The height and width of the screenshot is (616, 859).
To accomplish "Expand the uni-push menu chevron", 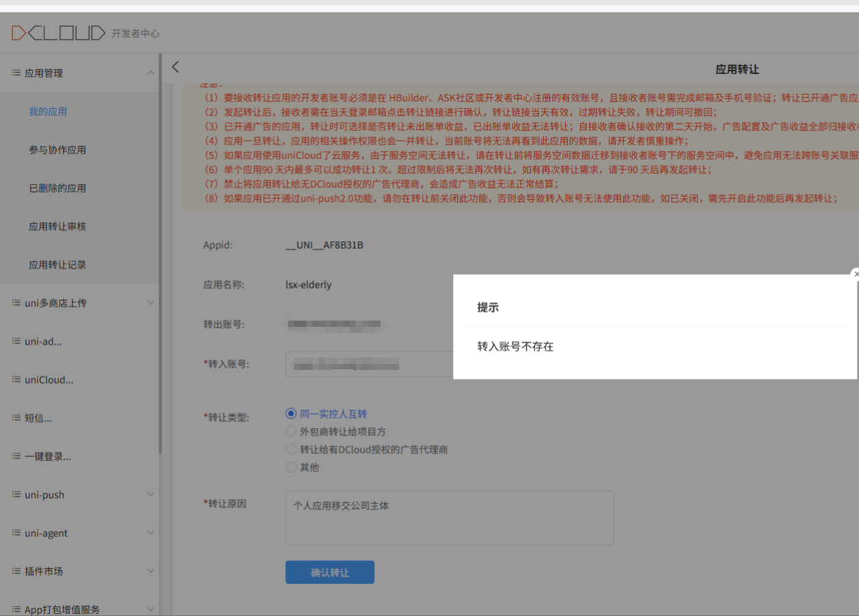I will pos(151,495).
